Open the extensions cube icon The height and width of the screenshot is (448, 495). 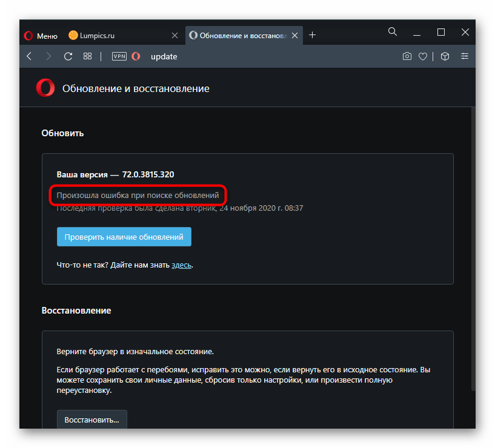point(445,56)
